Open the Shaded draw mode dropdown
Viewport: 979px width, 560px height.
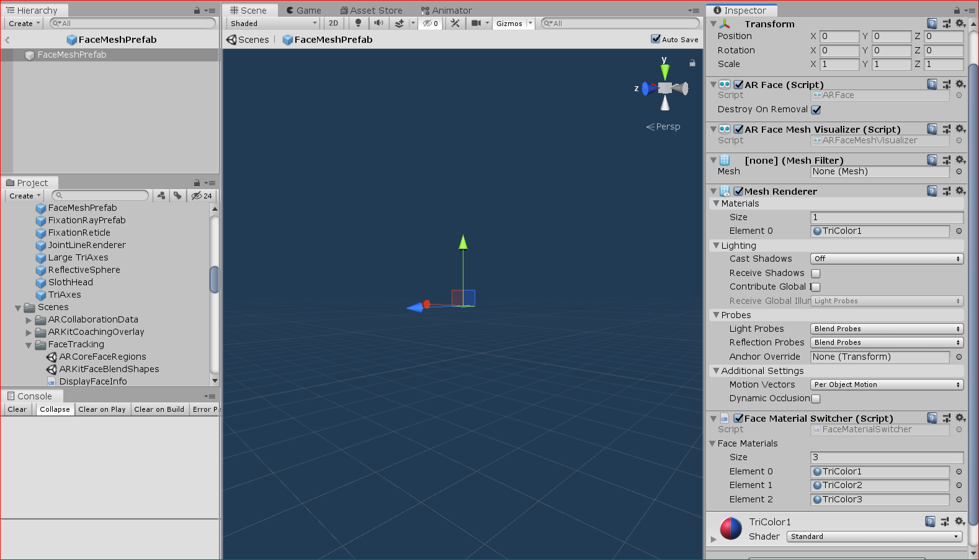[273, 23]
